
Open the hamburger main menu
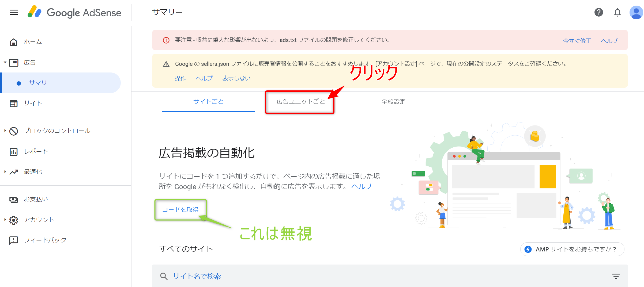14,12
